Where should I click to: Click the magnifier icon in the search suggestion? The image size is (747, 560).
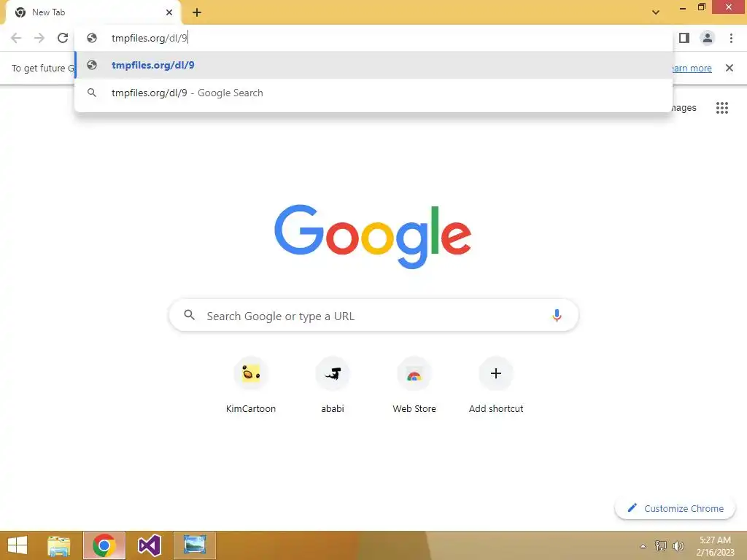point(92,93)
